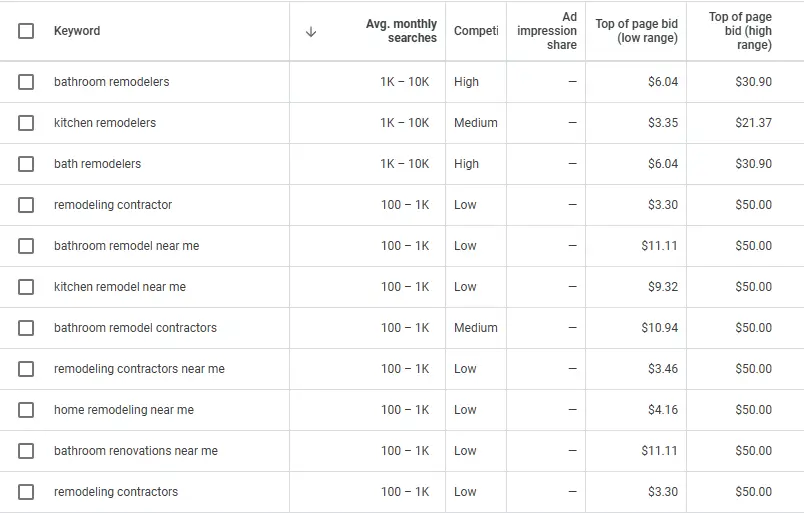Tick the select-all checkbox in header
This screenshot has height=513, width=804.
tap(26, 31)
